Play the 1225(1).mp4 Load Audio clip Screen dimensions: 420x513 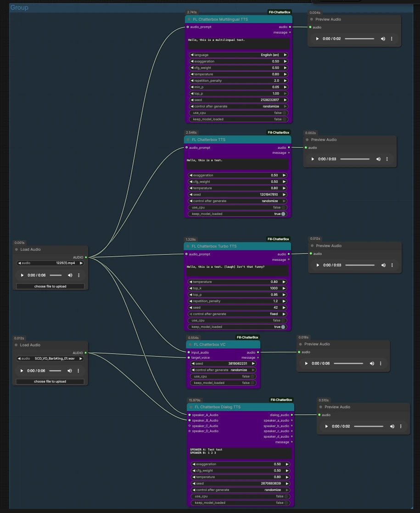pos(22,275)
